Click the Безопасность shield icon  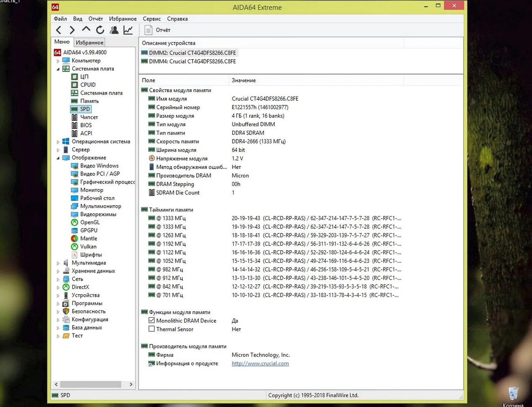pos(66,311)
